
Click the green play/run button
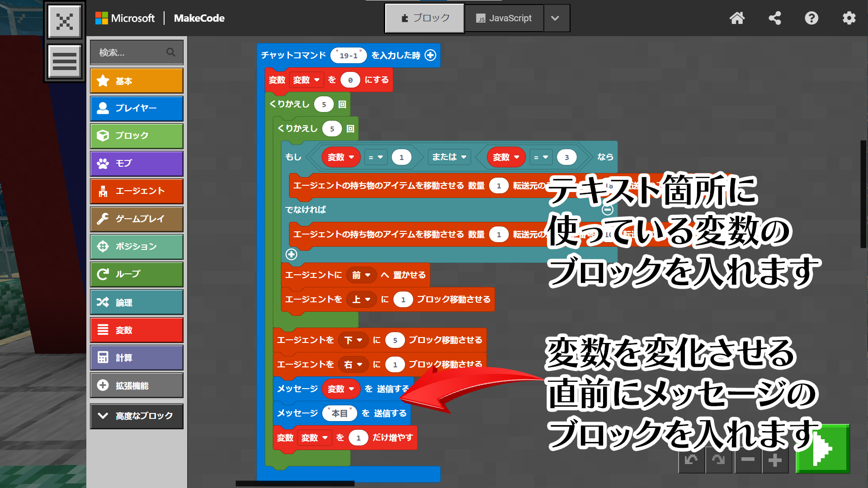pyautogui.click(x=823, y=450)
